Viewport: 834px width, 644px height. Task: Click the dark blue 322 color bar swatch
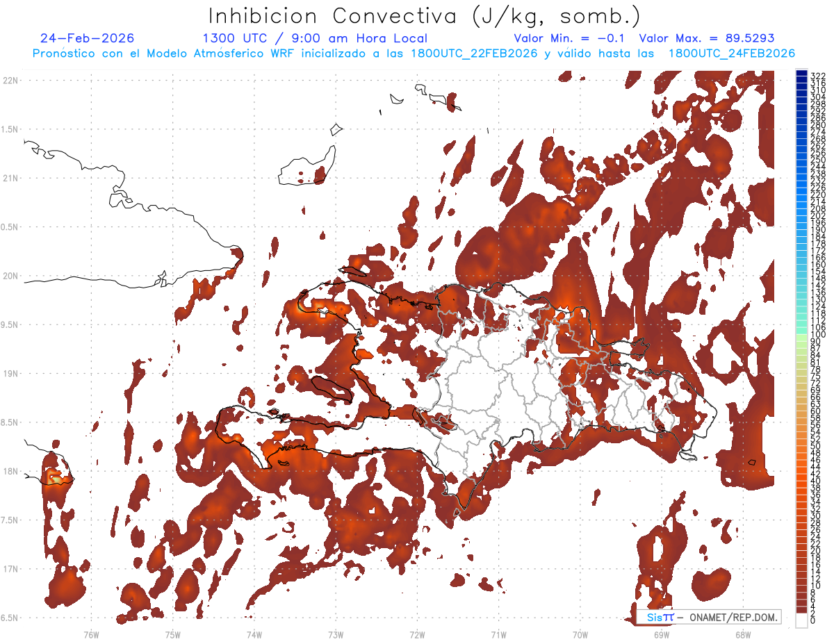(802, 74)
